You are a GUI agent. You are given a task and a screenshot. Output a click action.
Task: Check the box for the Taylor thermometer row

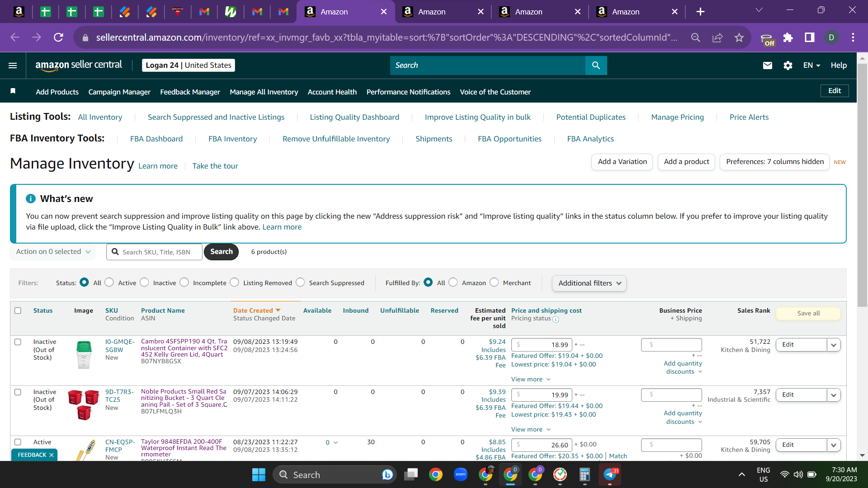tap(18, 442)
